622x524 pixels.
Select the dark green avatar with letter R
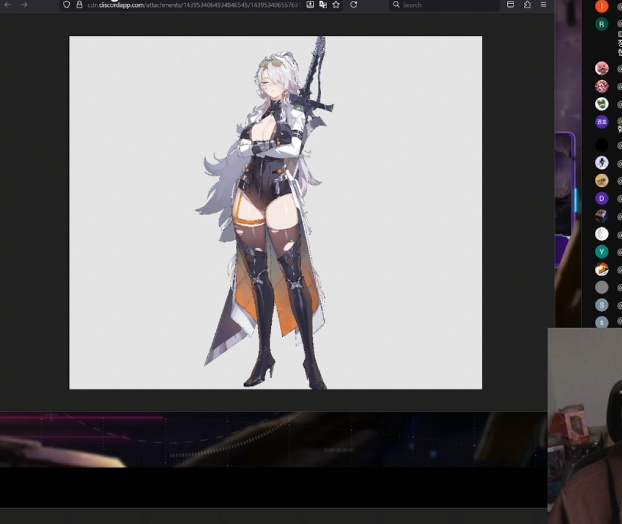point(602,24)
